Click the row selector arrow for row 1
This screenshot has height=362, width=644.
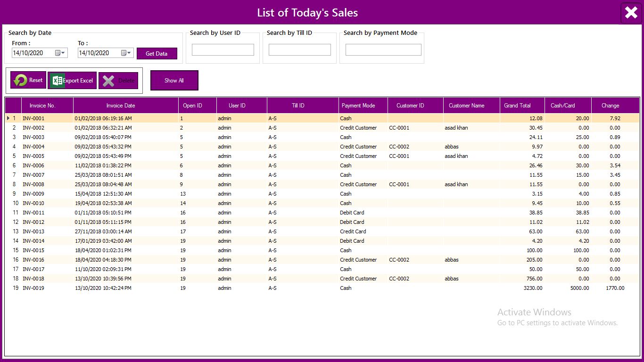tap(8, 118)
